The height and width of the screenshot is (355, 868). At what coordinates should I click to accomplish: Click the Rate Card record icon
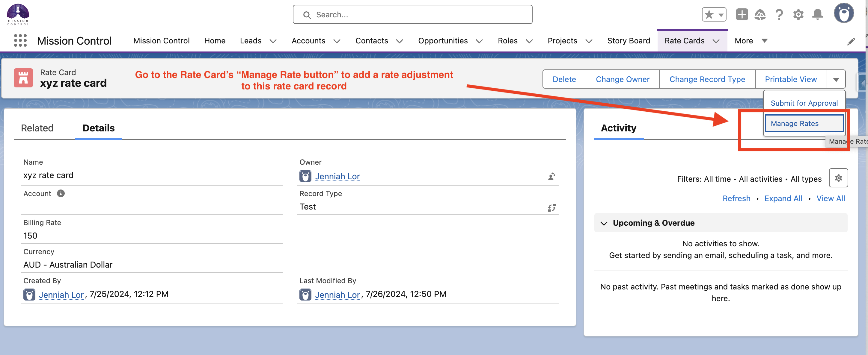(23, 78)
